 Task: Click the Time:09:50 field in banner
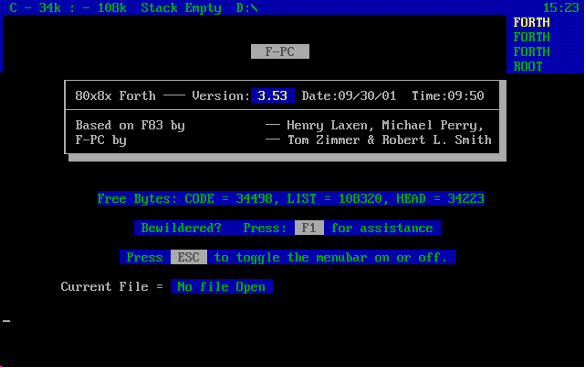448,96
